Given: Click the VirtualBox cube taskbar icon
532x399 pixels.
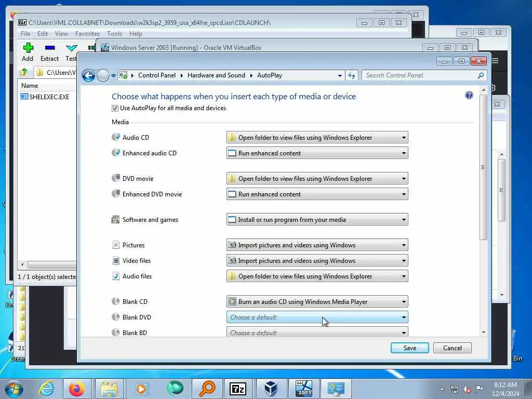Looking at the screenshot, I should pyautogui.click(x=270, y=389).
